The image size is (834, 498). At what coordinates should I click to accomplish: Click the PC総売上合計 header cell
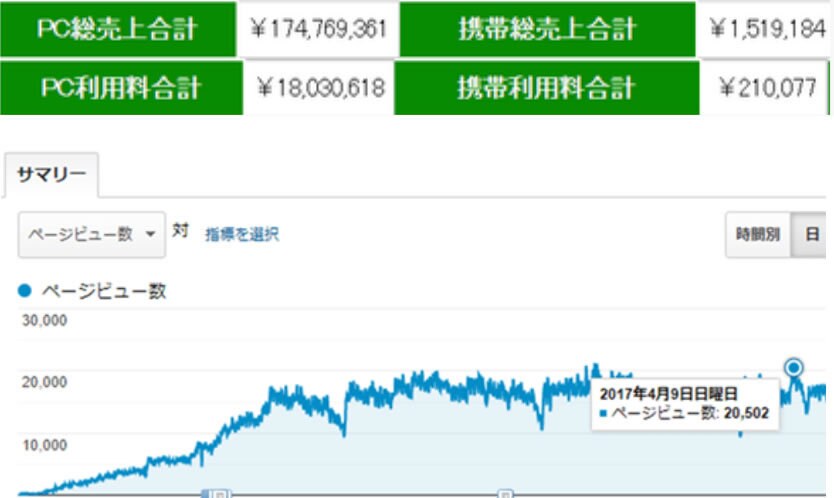coord(118,29)
